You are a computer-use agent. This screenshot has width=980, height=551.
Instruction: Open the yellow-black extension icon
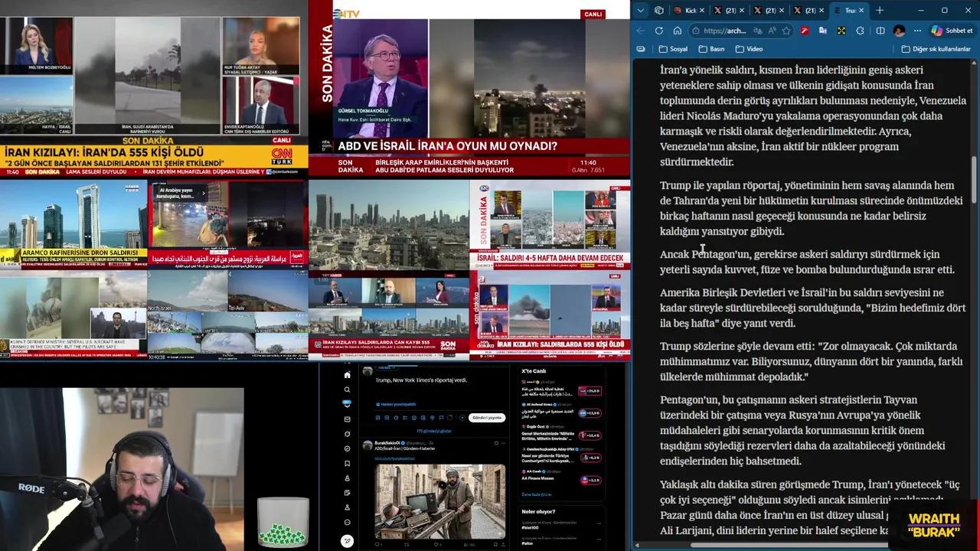point(841,31)
